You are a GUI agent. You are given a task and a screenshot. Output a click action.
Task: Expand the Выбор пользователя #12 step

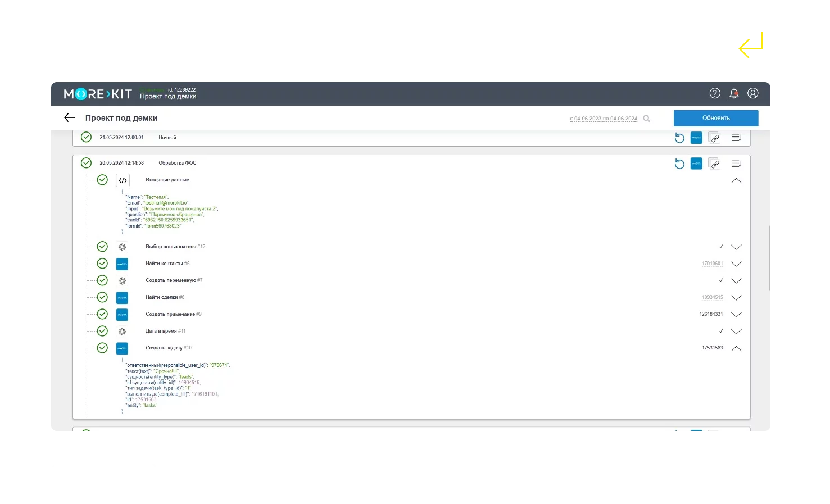click(x=736, y=247)
